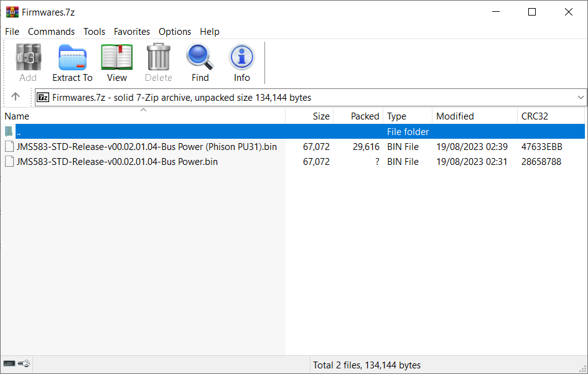The height and width of the screenshot is (374, 588).
Task: Open Extract To from the toolbar
Action: 72,57
